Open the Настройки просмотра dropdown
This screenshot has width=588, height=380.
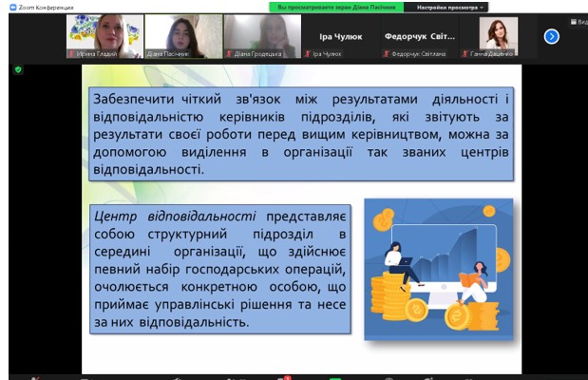point(450,7)
